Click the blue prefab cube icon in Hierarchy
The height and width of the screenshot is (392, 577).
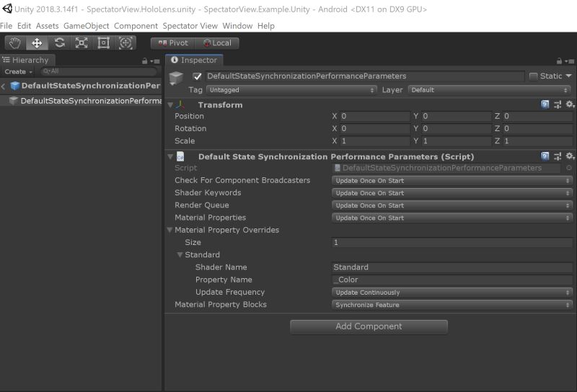tap(14, 86)
